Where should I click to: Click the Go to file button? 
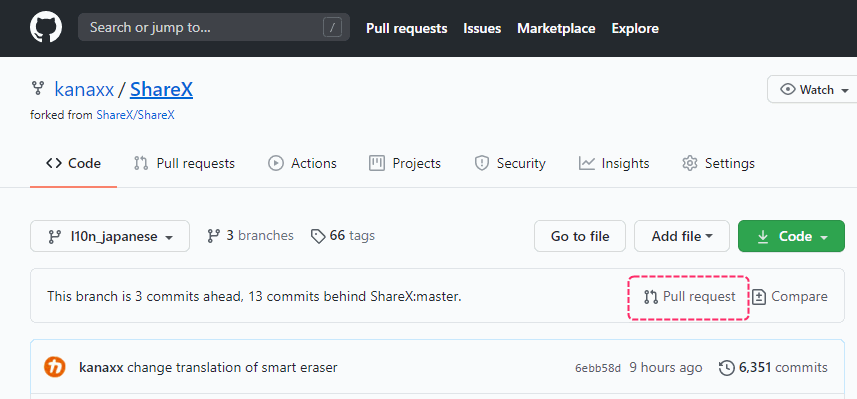[x=580, y=236]
